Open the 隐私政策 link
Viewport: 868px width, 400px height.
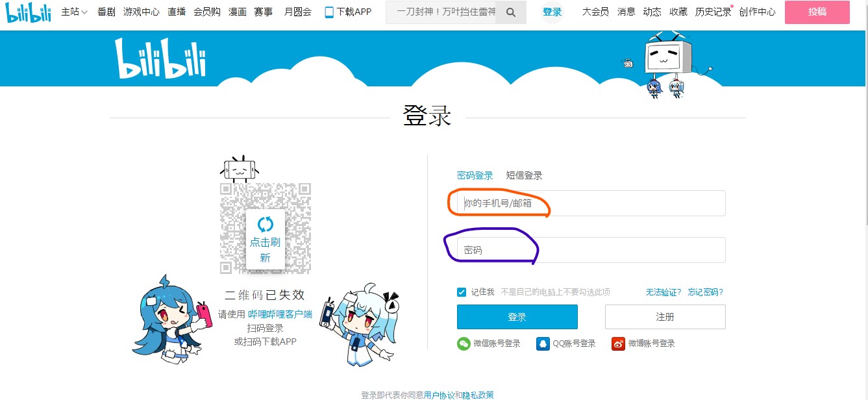[x=478, y=395]
